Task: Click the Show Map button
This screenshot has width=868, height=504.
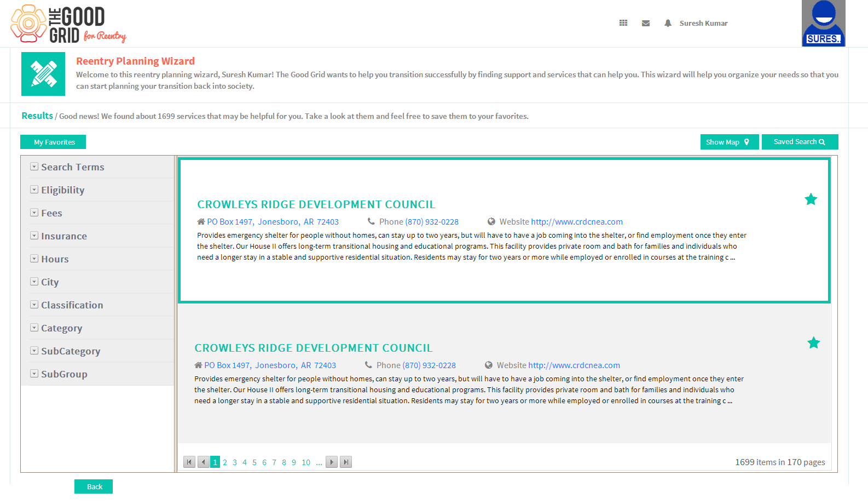Action: pos(730,142)
